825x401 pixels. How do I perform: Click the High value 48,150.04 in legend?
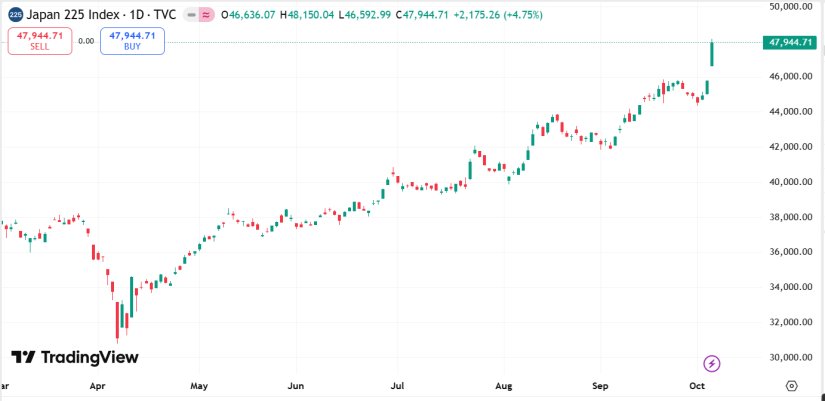point(313,15)
